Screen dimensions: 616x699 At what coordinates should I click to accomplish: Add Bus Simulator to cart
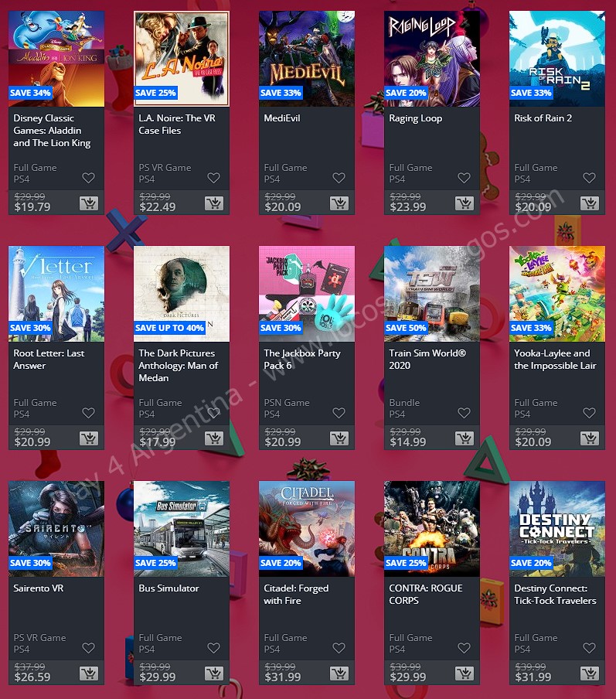[214, 673]
